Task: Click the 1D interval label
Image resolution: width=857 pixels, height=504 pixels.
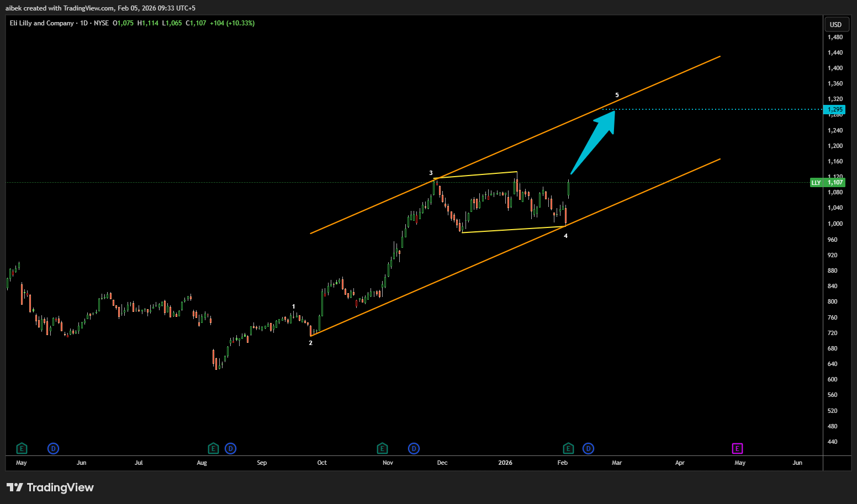Action: point(84,23)
